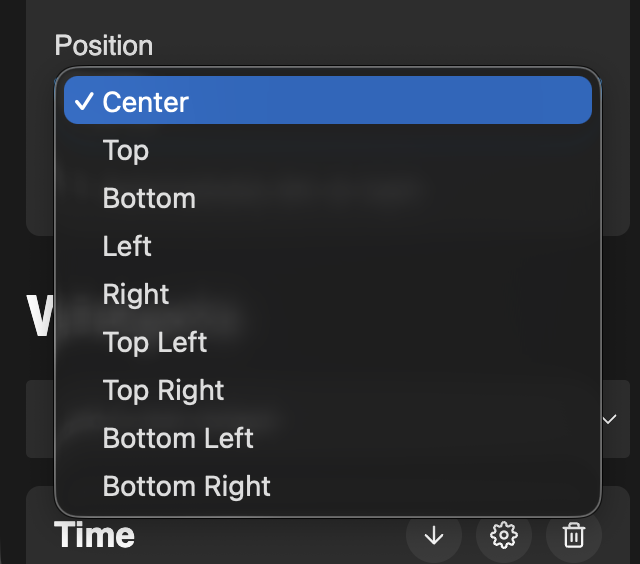The width and height of the screenshot is (640, 564).
Task: Click the partially hidden W heading
Action: tap(38, 318)
